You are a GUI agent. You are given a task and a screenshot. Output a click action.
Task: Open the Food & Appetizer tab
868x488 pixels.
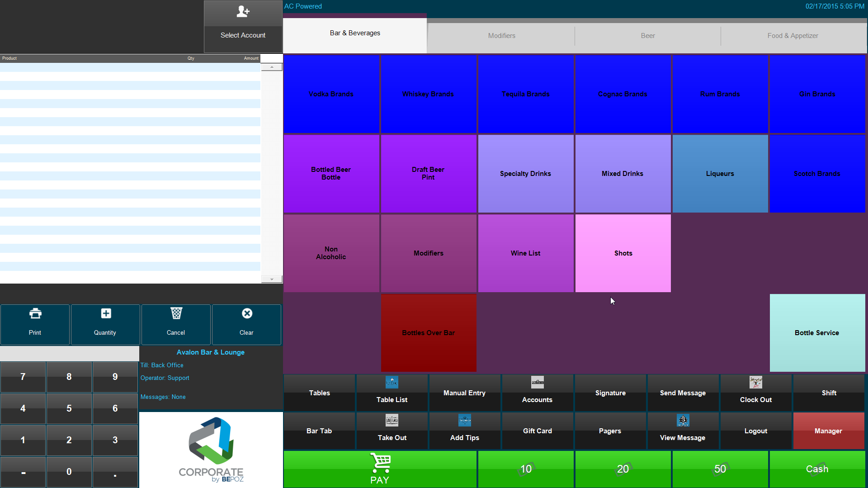tap(793, 36)
